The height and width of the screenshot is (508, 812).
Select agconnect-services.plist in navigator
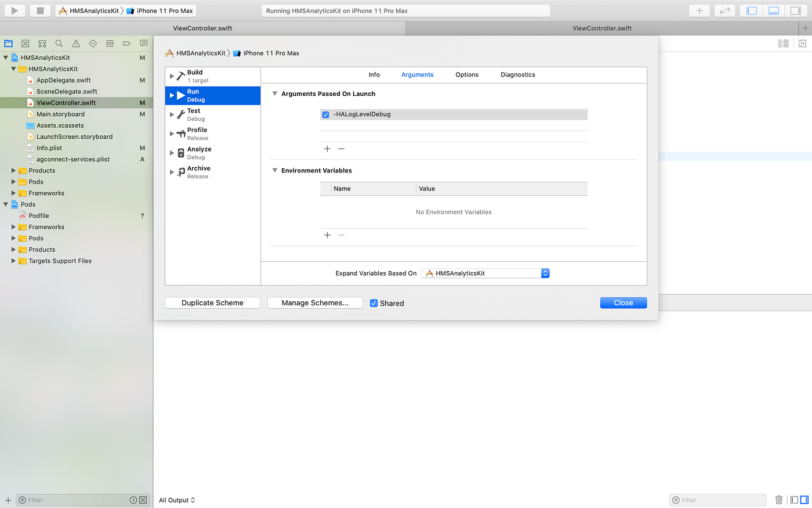(x=73, y=159)
